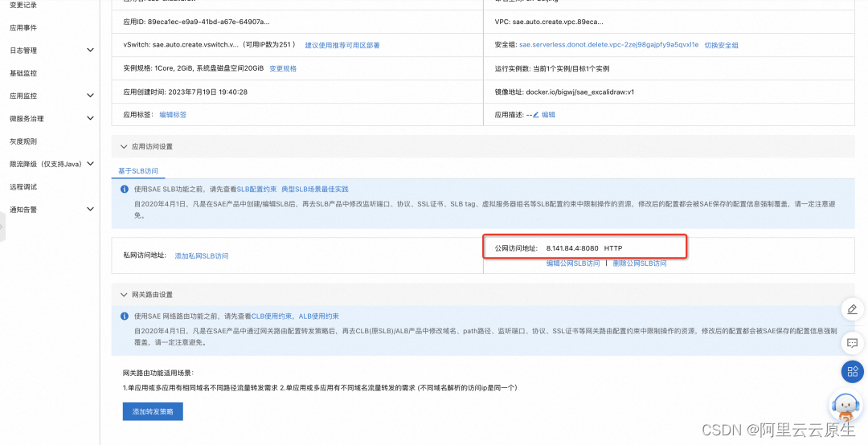Click the vSwitch sae.auto.create.vswitch value
The image size is (868, 445).
[x=194, y=45]
